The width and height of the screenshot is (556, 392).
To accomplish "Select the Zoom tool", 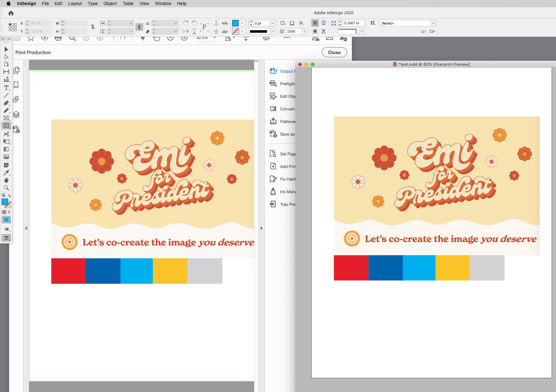I will [x=6, y=188].
